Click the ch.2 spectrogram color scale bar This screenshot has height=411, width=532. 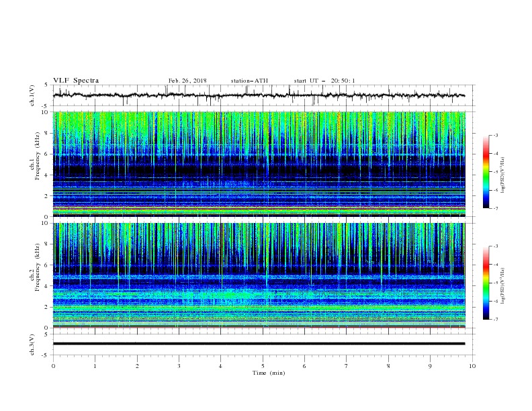pos(486,283)
